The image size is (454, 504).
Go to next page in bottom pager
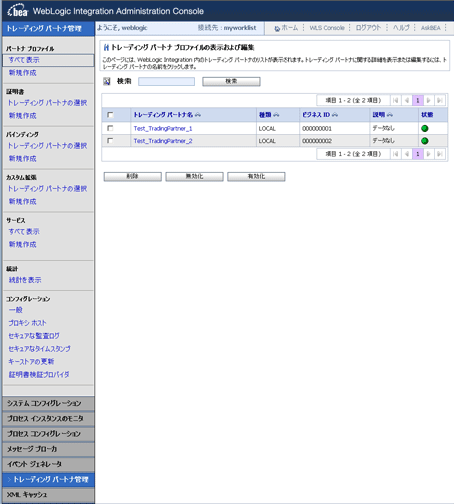tap(429, 154)
